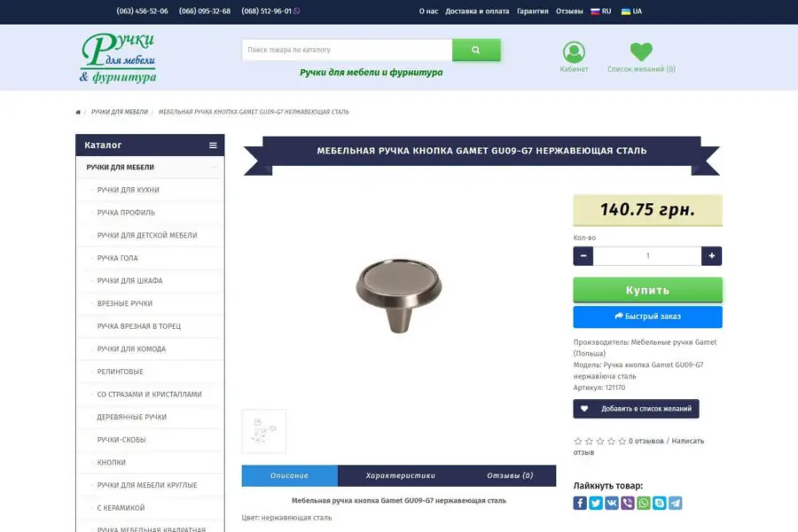Switch to the Характеристики tab

click(x=401, y=476)
